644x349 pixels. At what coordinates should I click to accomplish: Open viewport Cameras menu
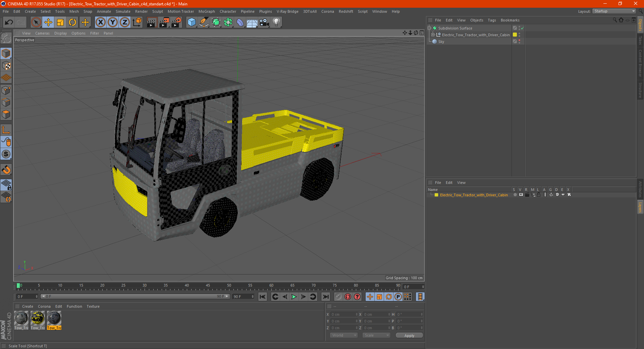point(42,33)
